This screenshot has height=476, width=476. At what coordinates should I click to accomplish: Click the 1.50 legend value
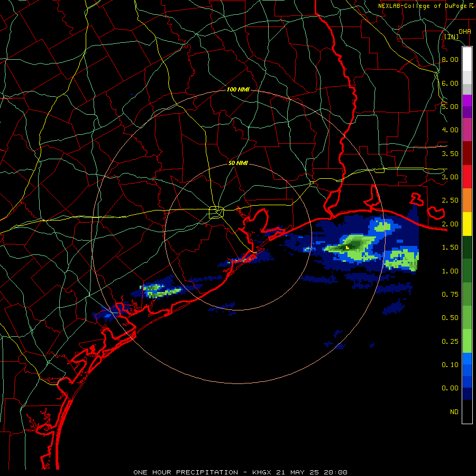coord(450,248)
